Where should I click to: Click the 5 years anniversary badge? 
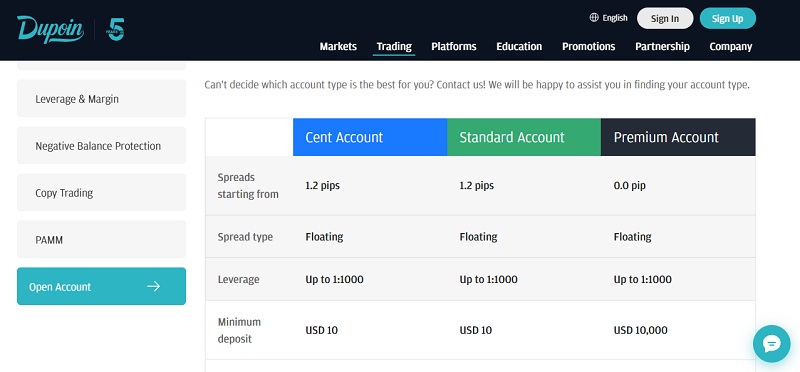pos(116,29)
